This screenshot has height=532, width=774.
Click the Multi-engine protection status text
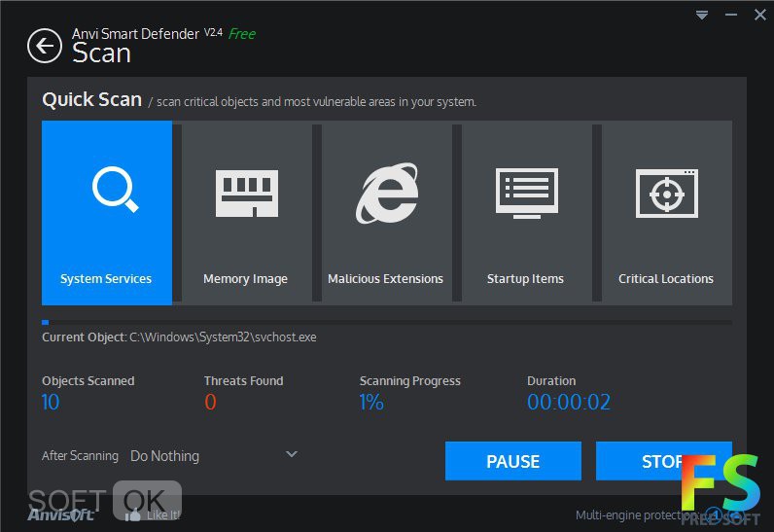(637, 515)
